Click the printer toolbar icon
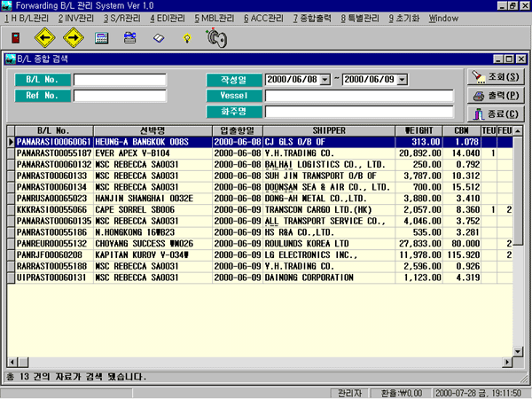The image size is (532, 399). (x=130, y=37)
